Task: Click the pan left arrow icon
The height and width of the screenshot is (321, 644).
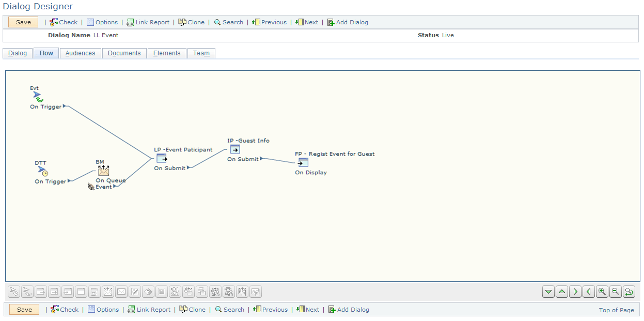Action: coord(589,292)
